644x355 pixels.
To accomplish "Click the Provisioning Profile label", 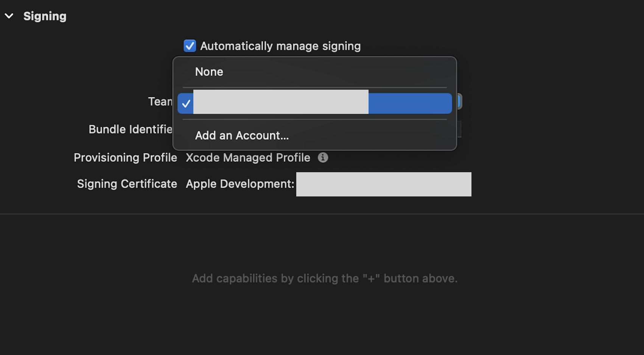I will 125,157.
